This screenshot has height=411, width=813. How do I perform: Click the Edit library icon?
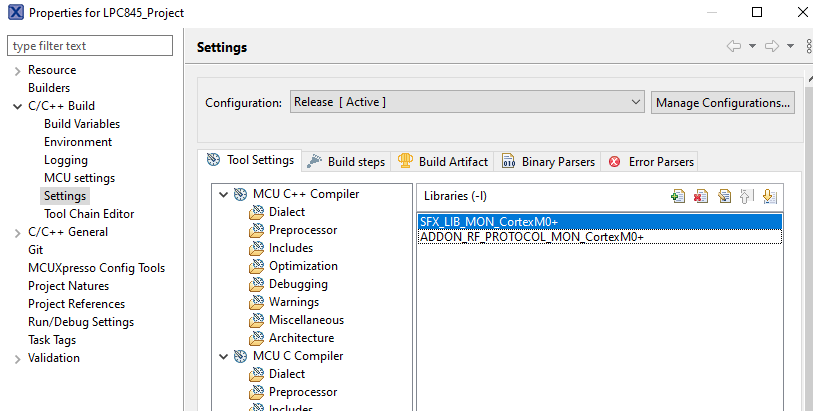coord(724,196)
